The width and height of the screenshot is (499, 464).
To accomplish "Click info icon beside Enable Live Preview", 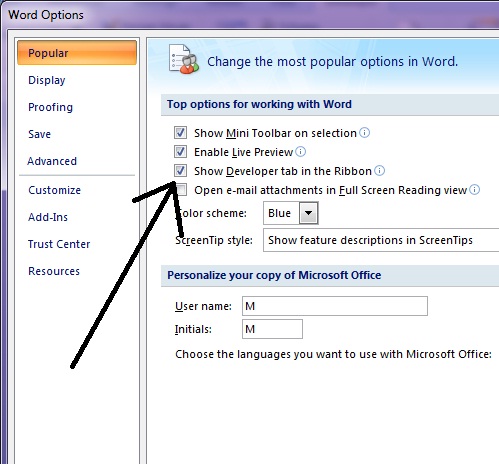I will coord(300,152).
